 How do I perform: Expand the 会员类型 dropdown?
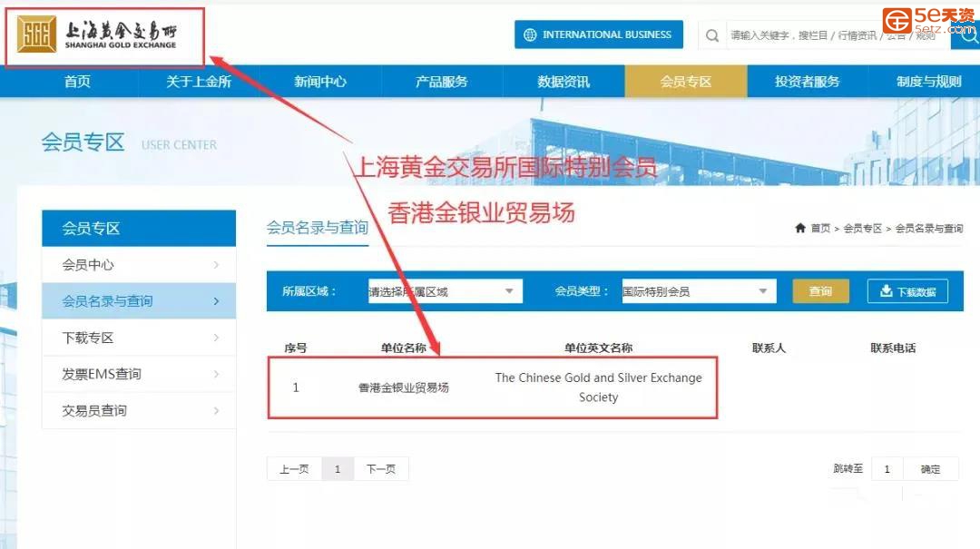699,291
